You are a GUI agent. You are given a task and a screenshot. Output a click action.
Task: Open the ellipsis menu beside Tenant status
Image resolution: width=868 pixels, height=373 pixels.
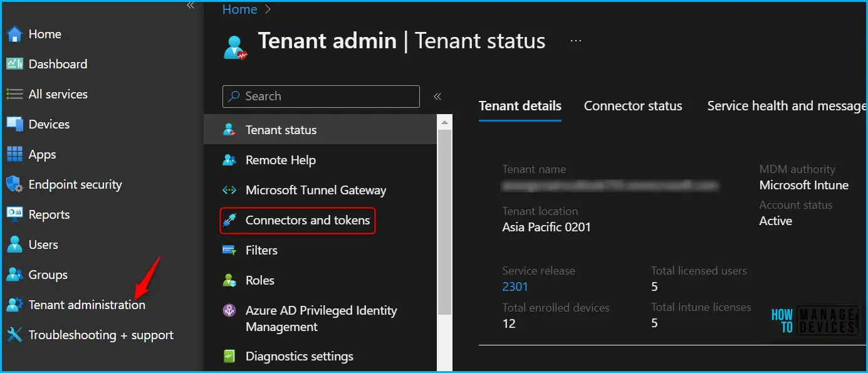576,41
